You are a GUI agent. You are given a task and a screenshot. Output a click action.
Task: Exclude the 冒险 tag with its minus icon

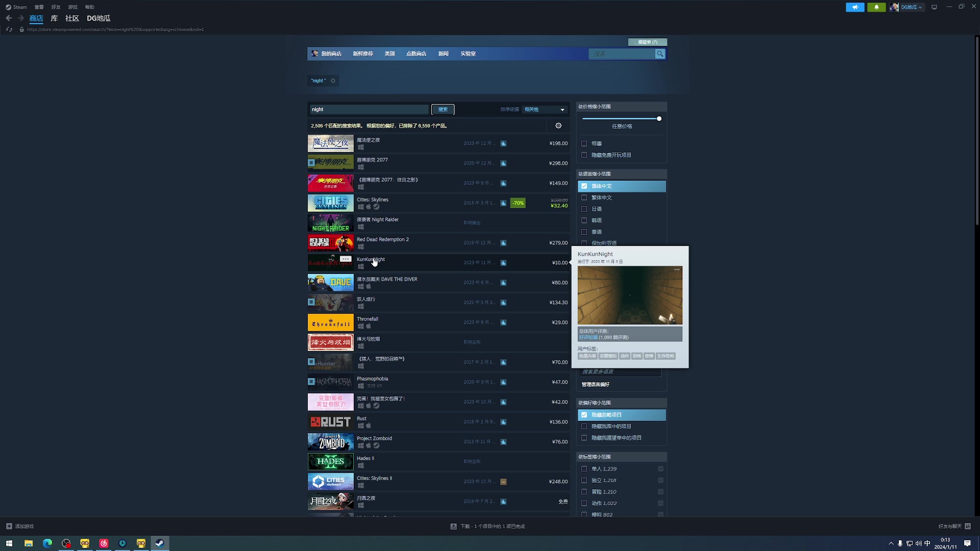(660, 492)
